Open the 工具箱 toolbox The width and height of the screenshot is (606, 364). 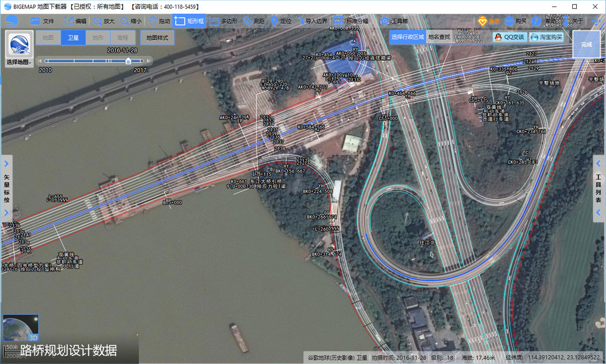pyautogui.click(x=394, y=21)
